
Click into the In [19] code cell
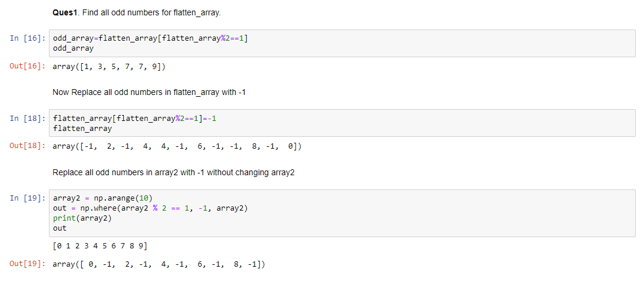[x=342, y=213]
